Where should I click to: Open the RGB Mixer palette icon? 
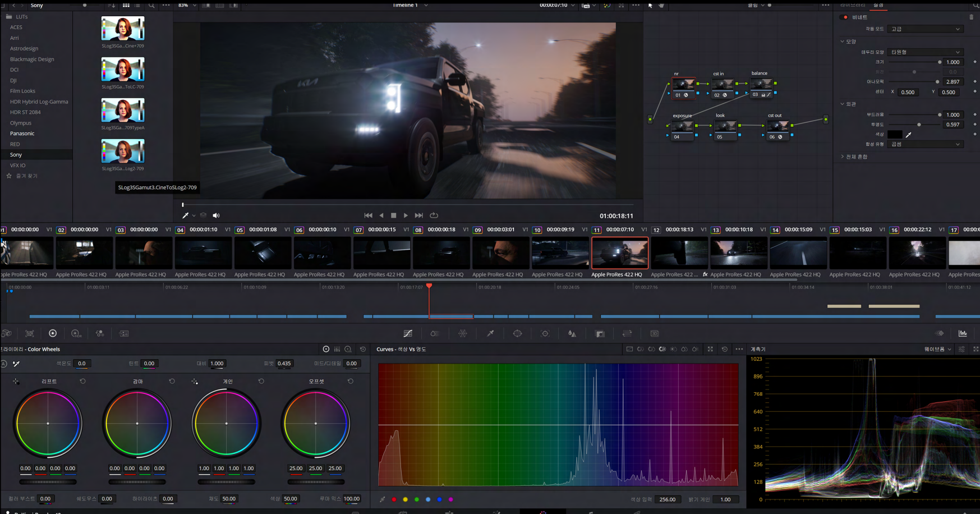pyautogui.click(x=100, y=333)
